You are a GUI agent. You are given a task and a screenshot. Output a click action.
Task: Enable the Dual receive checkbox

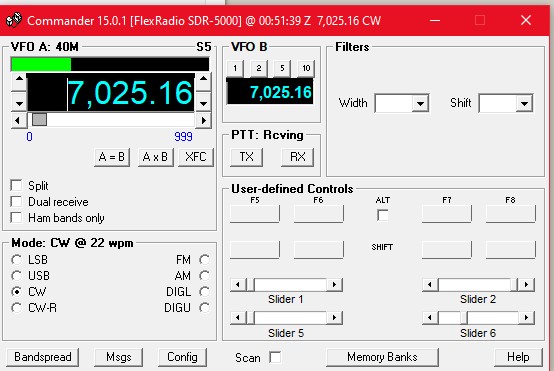point(16,202)
